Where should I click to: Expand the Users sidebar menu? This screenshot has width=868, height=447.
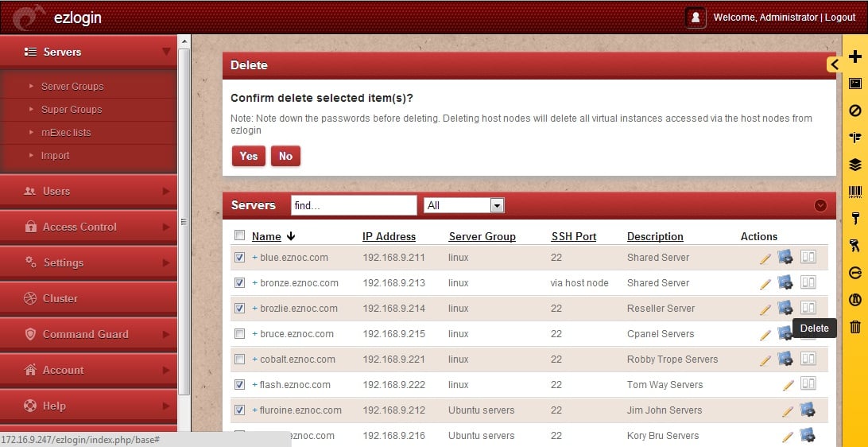(88, 191)
